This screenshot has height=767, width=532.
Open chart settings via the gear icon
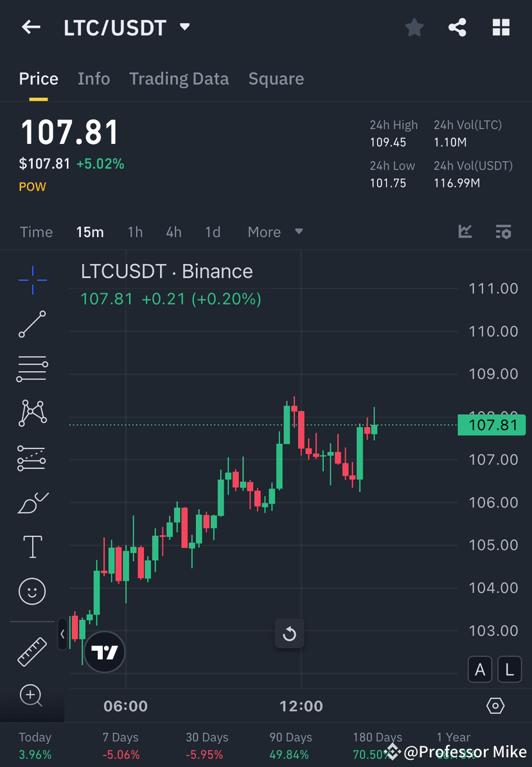coord(495,705)
